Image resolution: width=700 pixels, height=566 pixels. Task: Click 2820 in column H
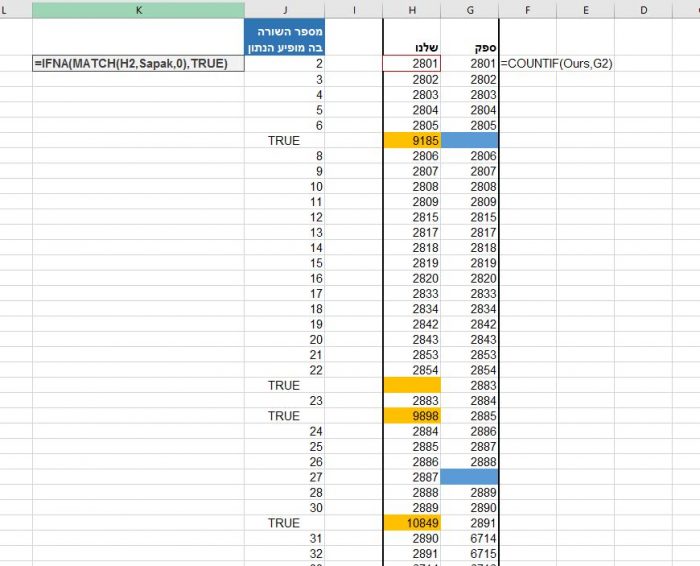point(412,278)
